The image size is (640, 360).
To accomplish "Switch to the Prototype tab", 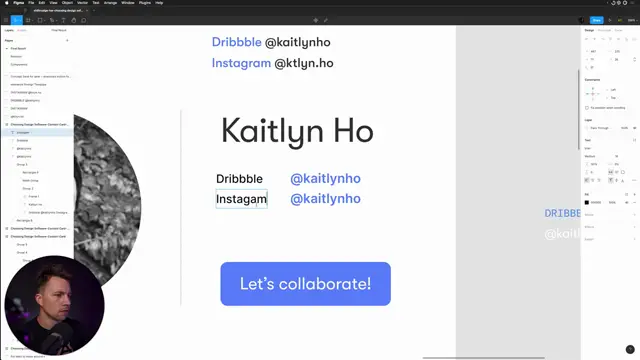I will pyautogui.click(x=604, y=30).
